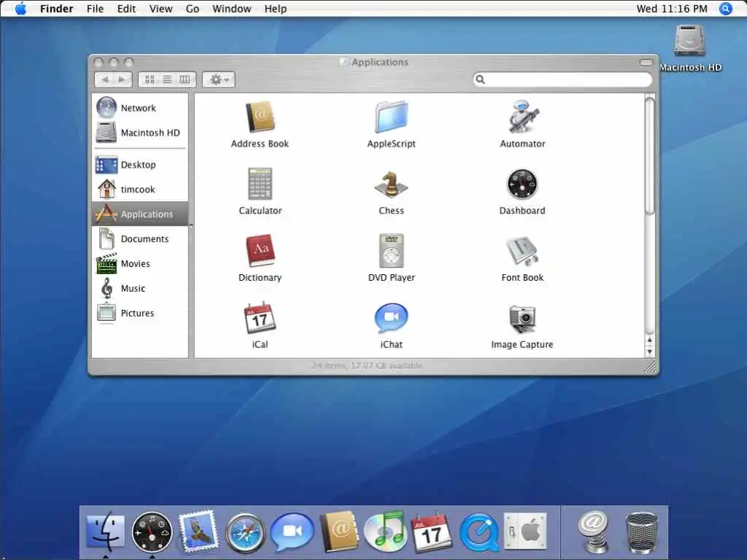Open timcook home folder in sidebar
Image resolution: width=747 pixels, height=560 pixels.
(140, 190)
